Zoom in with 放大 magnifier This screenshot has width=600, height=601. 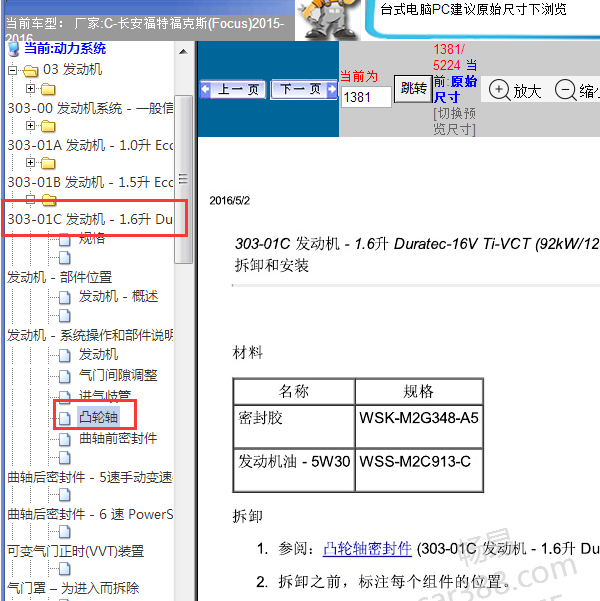click(515, 91)
